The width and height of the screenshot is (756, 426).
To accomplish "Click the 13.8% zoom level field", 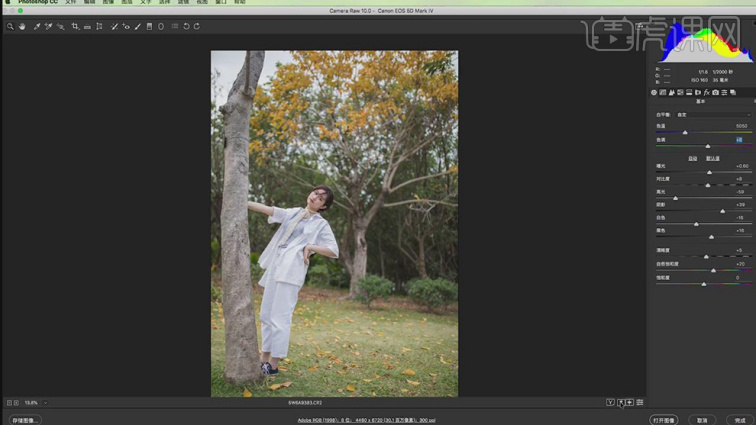I will click(x=31, y=403).
